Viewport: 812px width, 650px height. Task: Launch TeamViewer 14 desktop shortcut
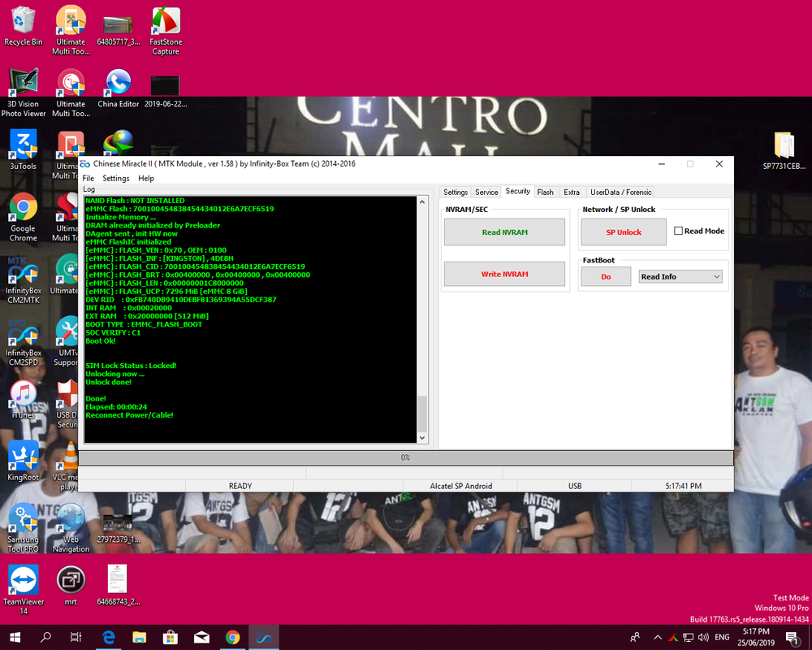coord(24,590)
